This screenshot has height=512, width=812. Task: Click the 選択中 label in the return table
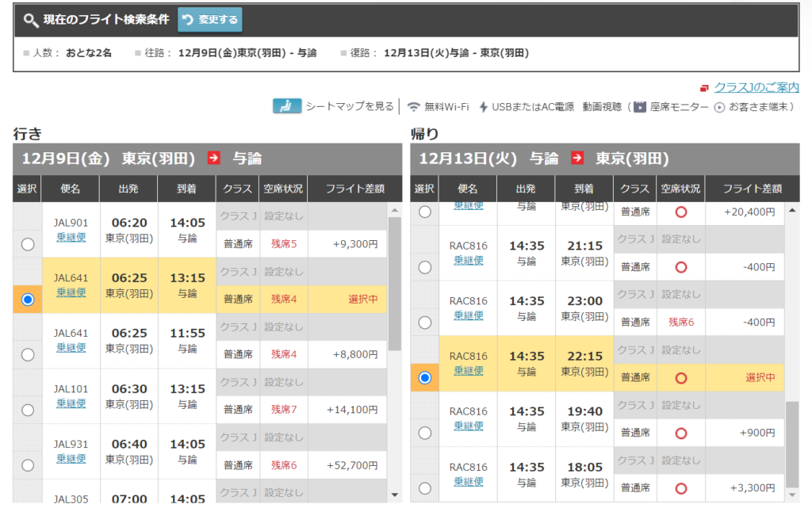point(760,377)
